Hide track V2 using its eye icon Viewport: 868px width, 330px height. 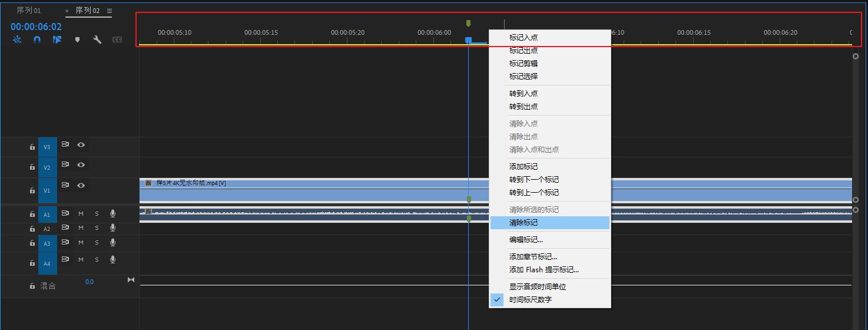point(81,165)
